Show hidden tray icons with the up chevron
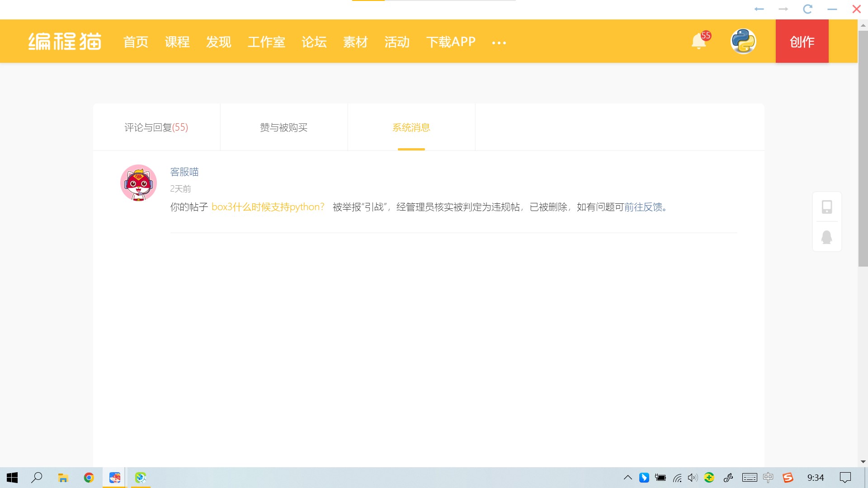 pyautogui.click(x=628, y=478)
